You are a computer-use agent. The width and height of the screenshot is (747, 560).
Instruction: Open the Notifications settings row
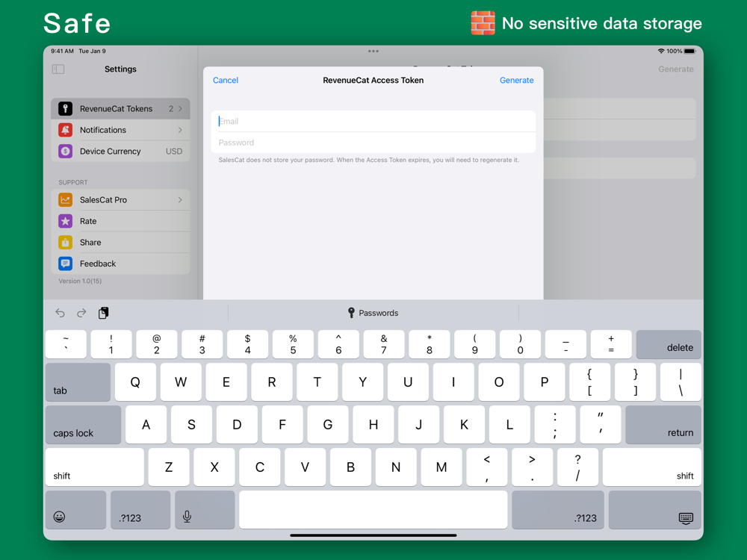(x=120, y=130)
